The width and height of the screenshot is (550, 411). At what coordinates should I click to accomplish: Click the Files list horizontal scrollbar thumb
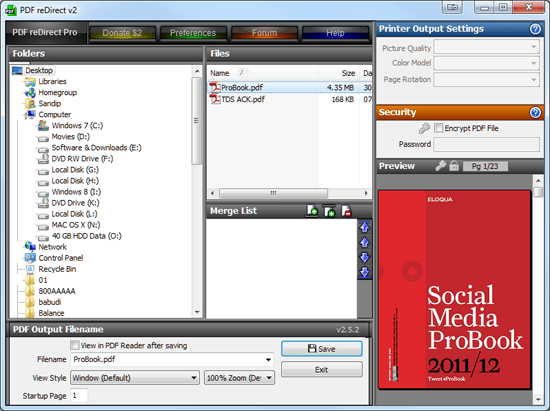pyautogui.click(x=274, y=193)
